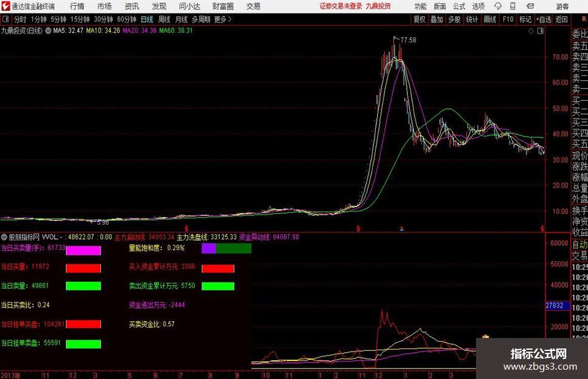Click the 股朋指标网 indicator name
The height and width of the screenshot is (379, 588).
(24, 237)
